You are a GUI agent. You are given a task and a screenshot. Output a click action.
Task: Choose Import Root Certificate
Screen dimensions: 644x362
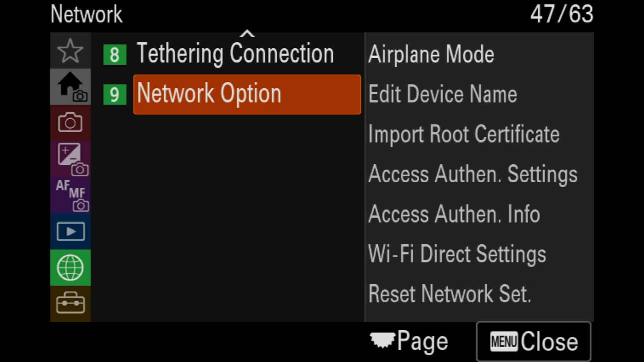(464, 134)
